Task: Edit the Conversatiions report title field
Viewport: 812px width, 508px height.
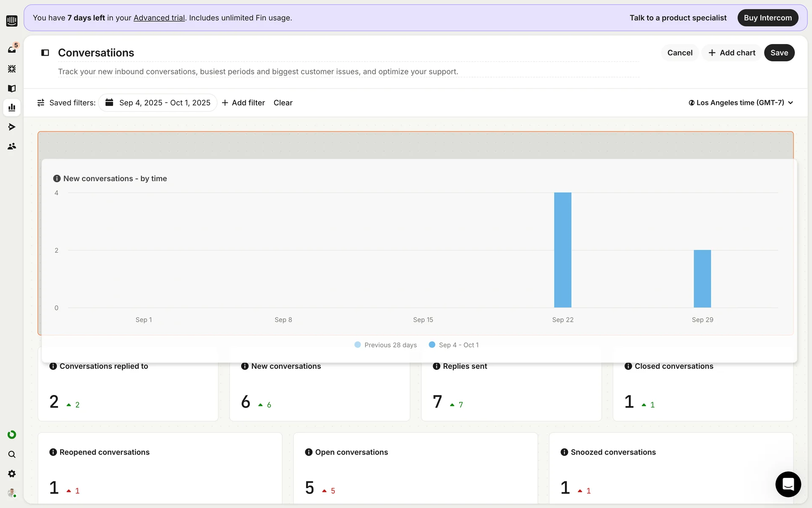Action: (96, 53)
